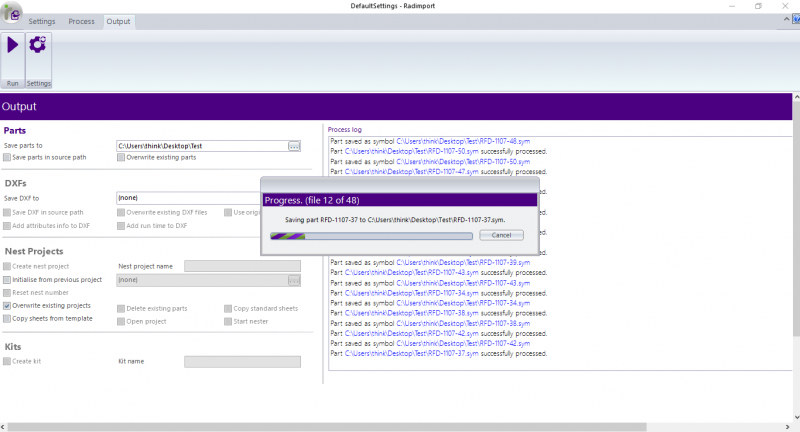Viewport: 800px width, 432px height.
Task: Click the progress bar in the dialog
Action: [372, 235]
